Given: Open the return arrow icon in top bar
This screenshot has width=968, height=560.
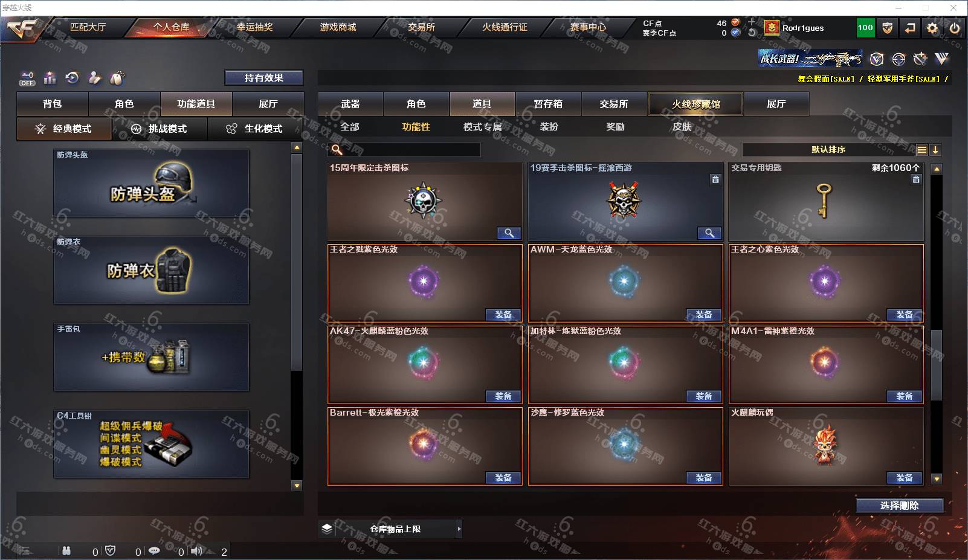Looking at the screenshot, I should pyautogui.click(x=909, y=28).
